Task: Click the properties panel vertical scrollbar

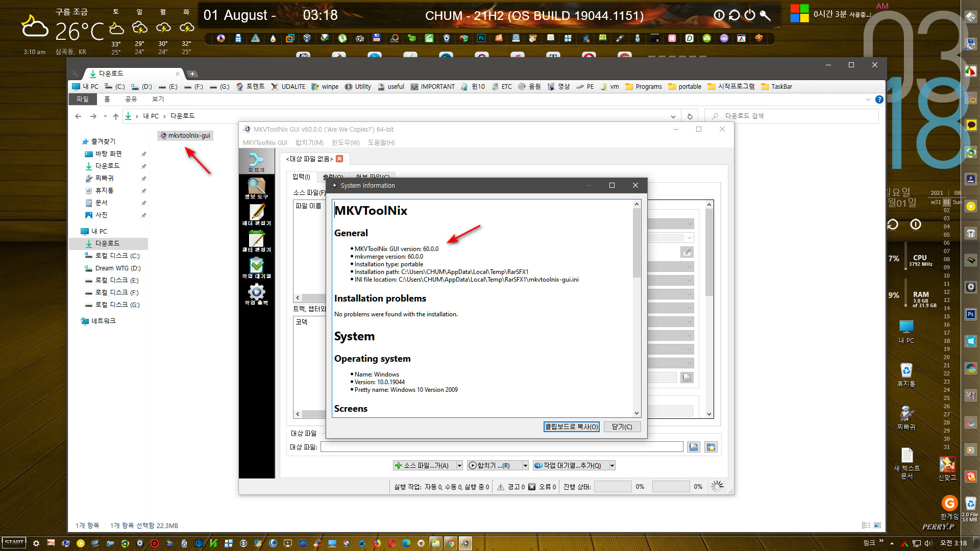Action: pyautogui.click(x=709, y=253)
